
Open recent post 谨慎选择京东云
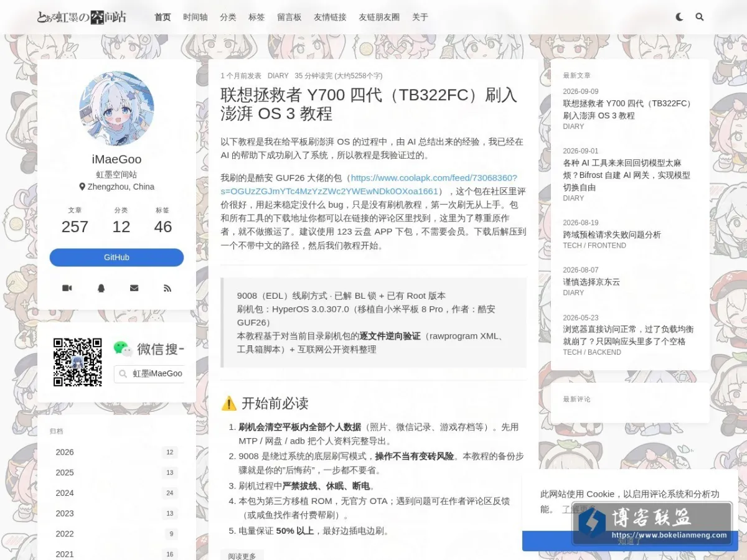click(591, 282)
